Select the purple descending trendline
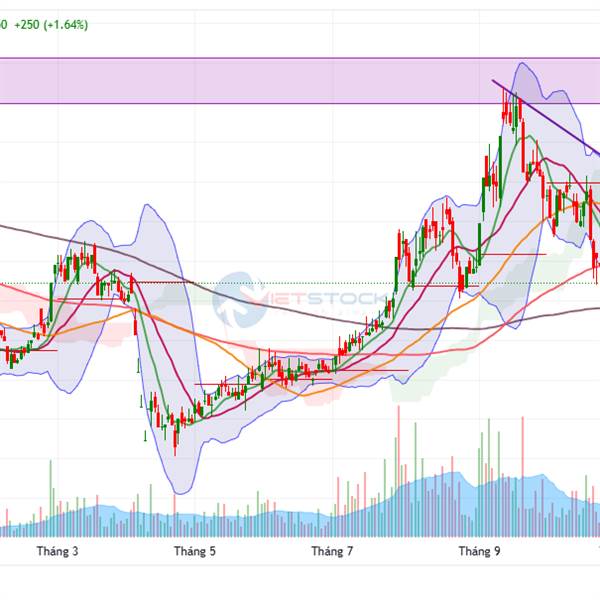This screenshot has height=600, width=600. pyautogui.click(x=546, y=117)
